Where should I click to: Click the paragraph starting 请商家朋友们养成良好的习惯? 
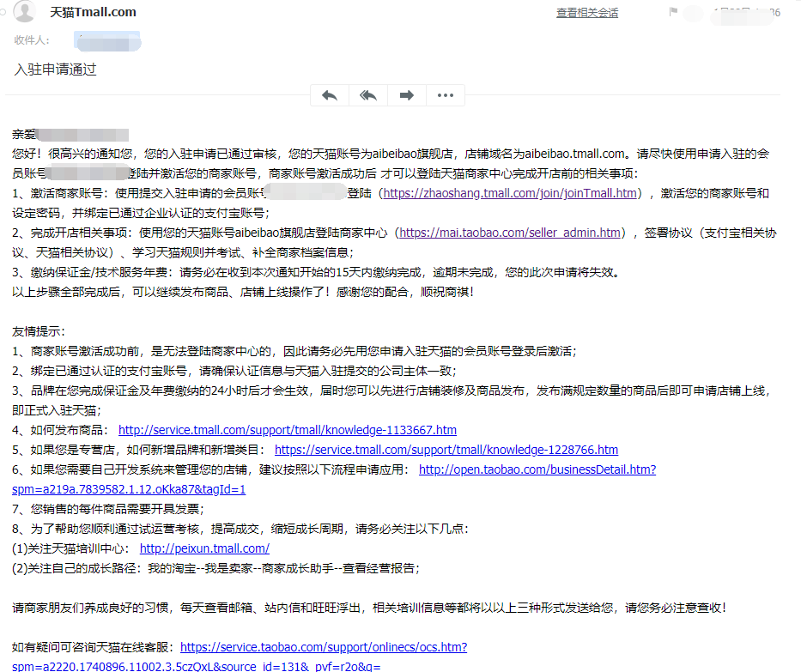pos(369,608)
